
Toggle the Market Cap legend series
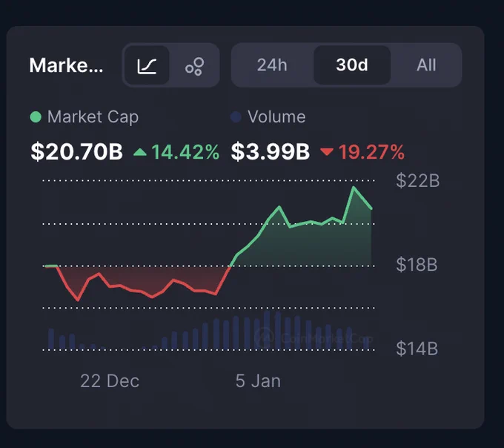point(84,116)
